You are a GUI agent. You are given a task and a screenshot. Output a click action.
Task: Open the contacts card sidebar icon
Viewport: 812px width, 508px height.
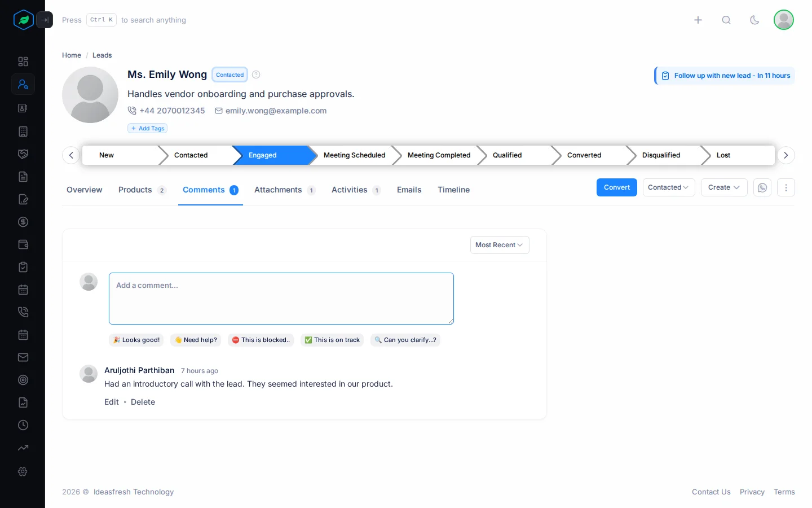[23, 108]
